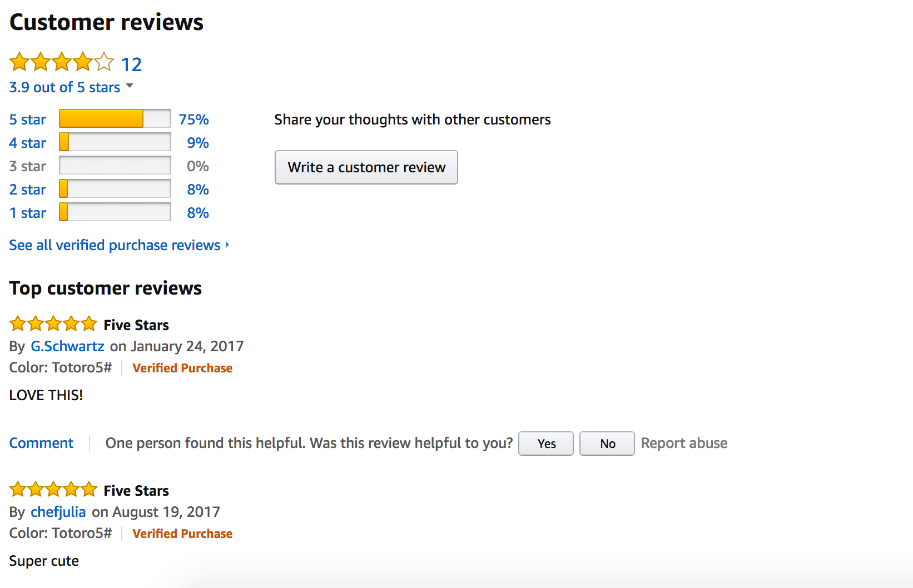Click the 4 star histogram bar

click(x=115, y=142)
